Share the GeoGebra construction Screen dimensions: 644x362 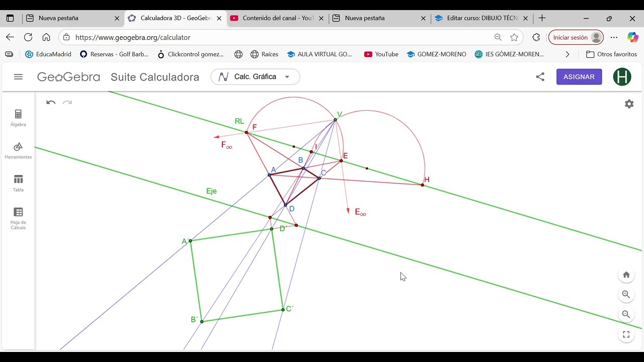coord(540,77)
